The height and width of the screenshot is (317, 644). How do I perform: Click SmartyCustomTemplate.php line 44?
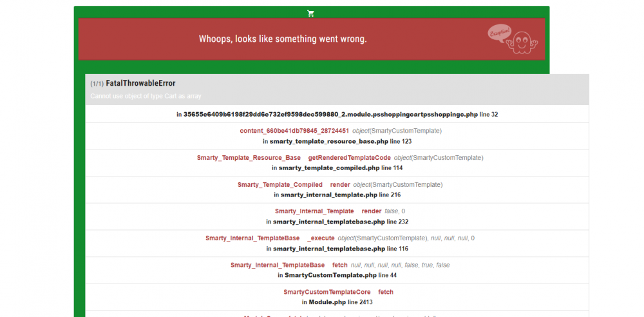click(337, 276)
